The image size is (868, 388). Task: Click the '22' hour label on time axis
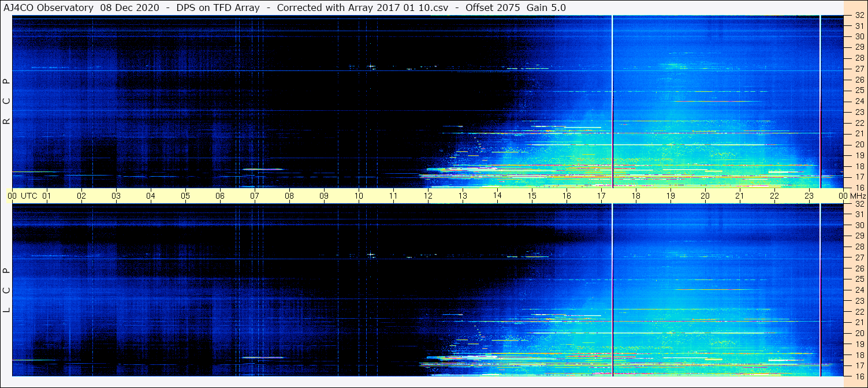(774, 196)
